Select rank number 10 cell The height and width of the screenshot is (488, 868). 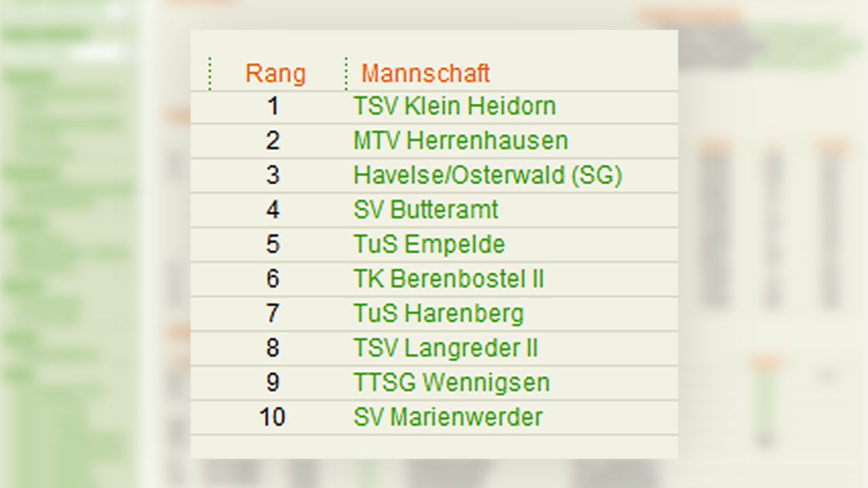(x=273, y=418)
